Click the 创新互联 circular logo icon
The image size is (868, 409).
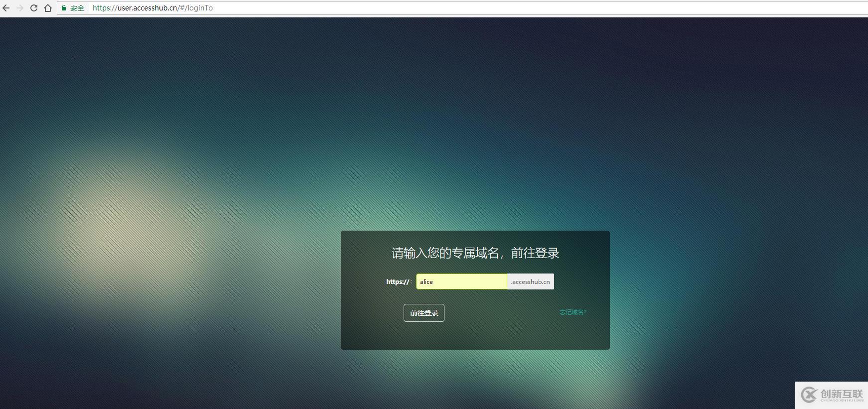pyautogui.click(x=809, y=395)
